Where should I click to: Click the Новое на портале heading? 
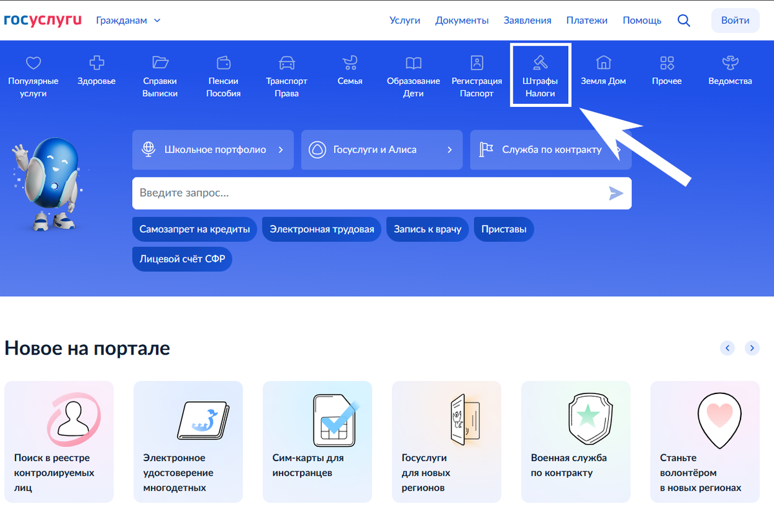point(87,348)
